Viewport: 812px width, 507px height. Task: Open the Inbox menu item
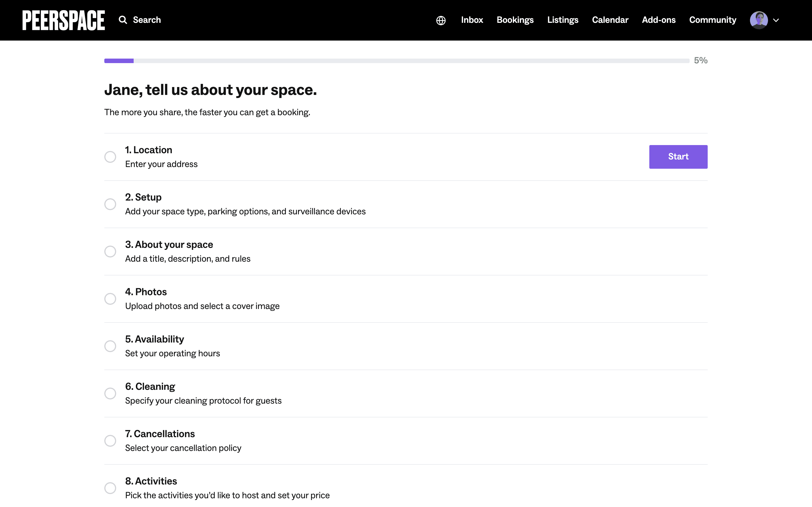click(472, 20)
